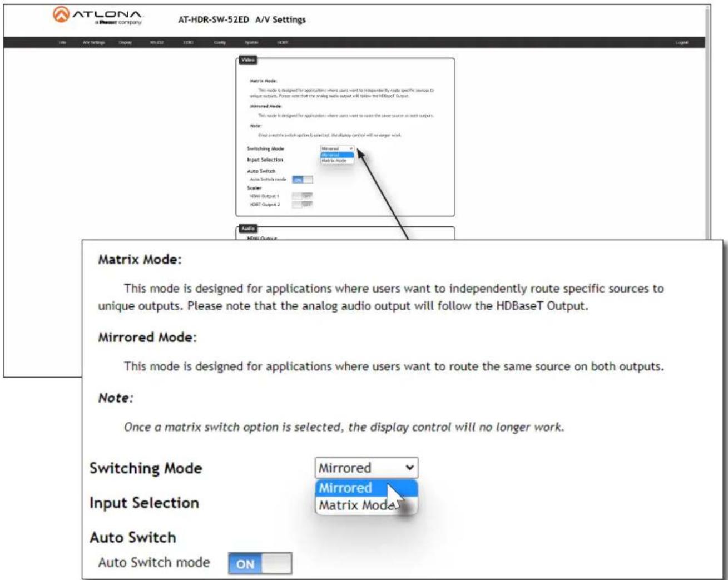728x580 pixels.
Task: Toggle Auto Switch mode on the small background page
Action: click(303, 180)
